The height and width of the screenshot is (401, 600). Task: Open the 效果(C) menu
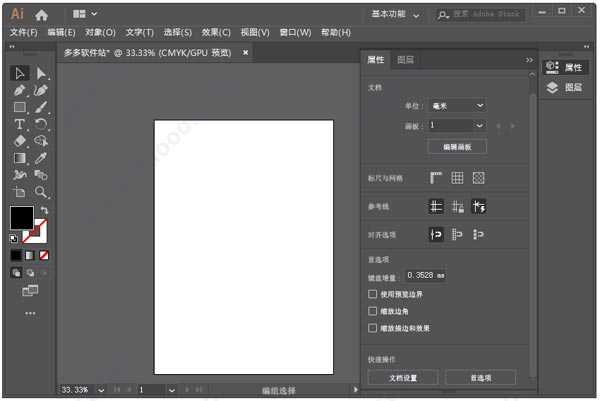(x=215, y=33)
